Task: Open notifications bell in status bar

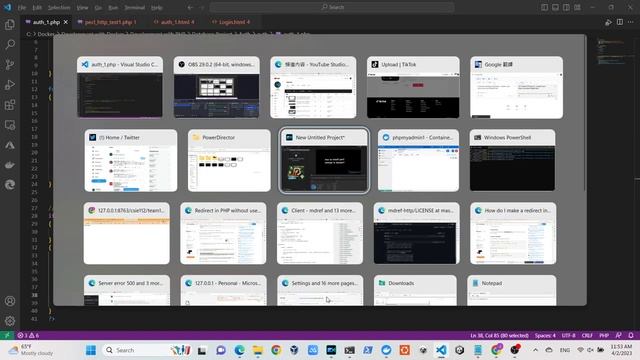Action: 631,335
